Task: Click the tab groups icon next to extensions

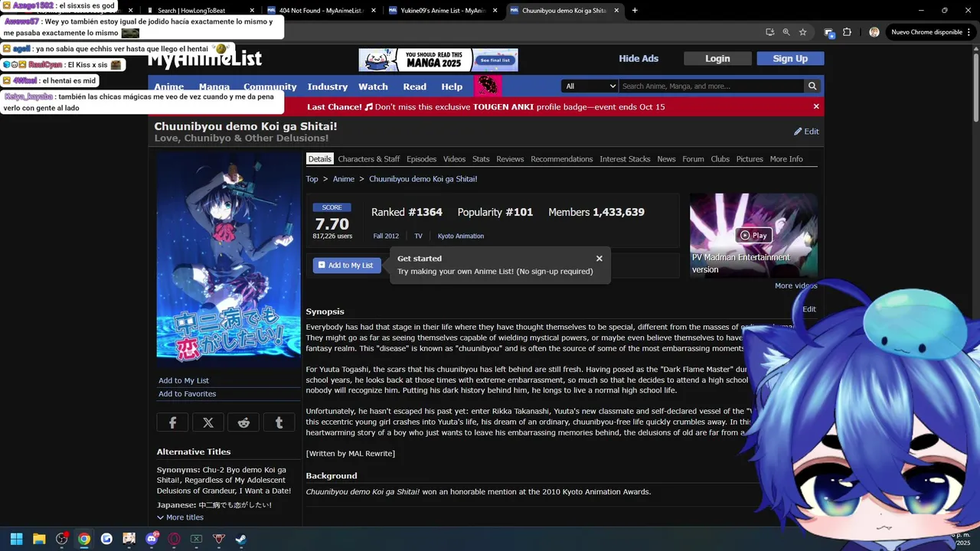Action: coord(828,32)
